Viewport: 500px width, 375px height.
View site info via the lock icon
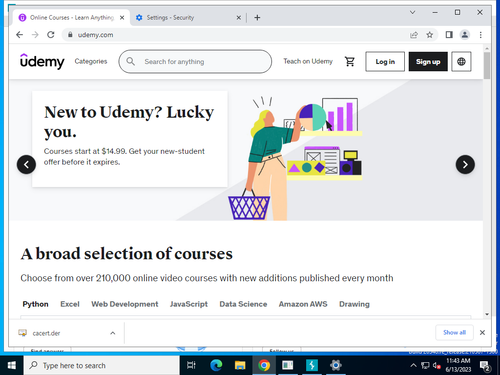pyautogui.click(x=70, y=35)
